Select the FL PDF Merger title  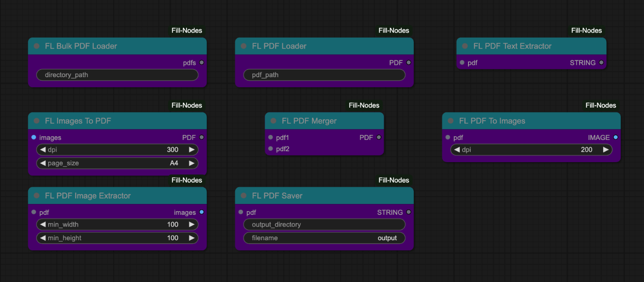309,121
